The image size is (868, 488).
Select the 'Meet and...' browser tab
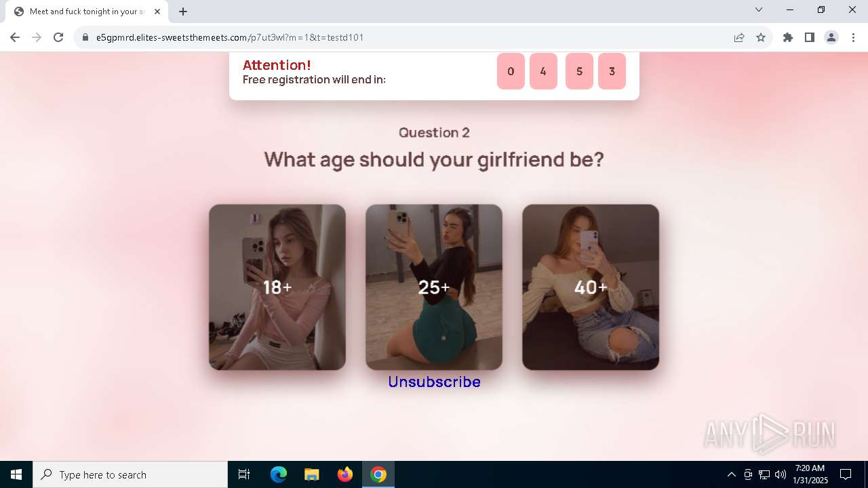87,12
